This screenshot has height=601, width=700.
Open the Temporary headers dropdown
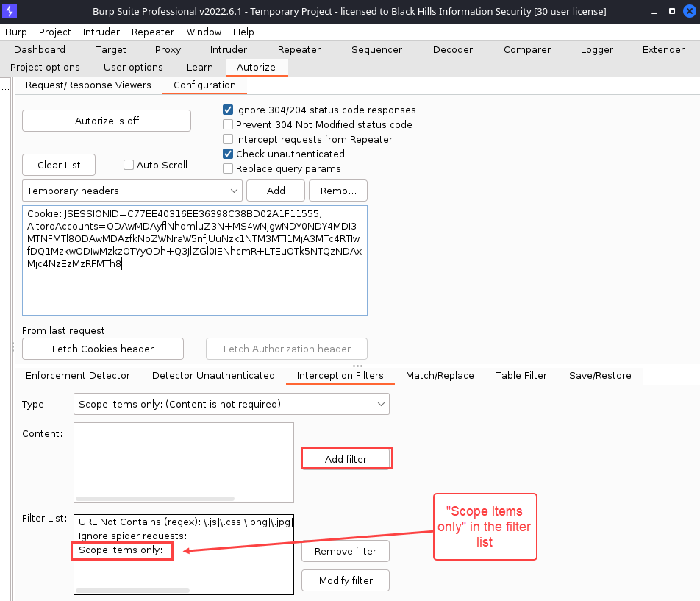pyautogui.click(x=132, y=191)
